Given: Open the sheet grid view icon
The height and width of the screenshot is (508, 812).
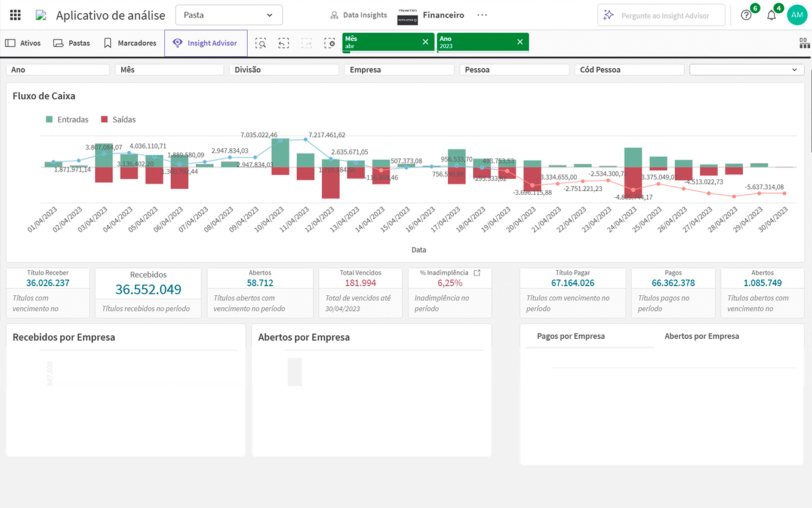Looking at the screenshot, I should (804, 43).
